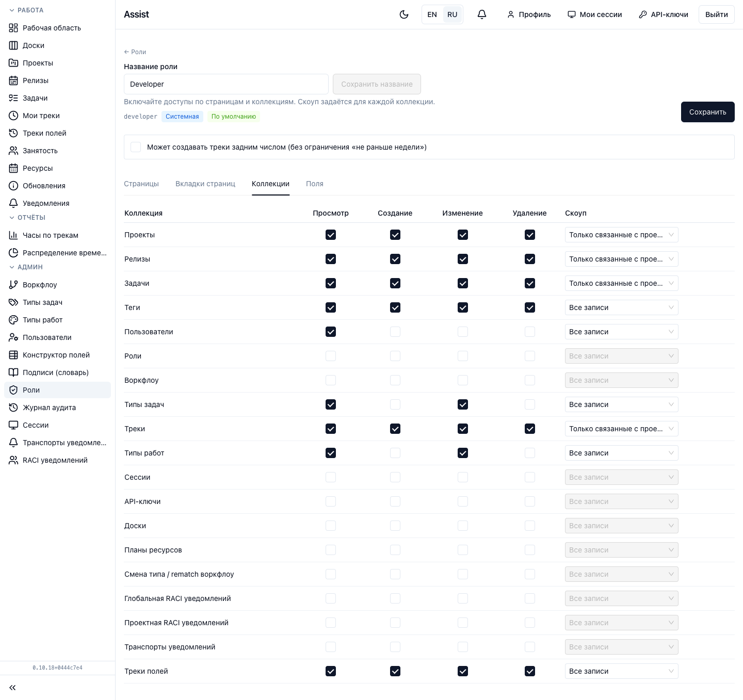This screenshot has height=700, width=743.
Task: Check Просмотр for Роли collection
Action: (331, 356)
